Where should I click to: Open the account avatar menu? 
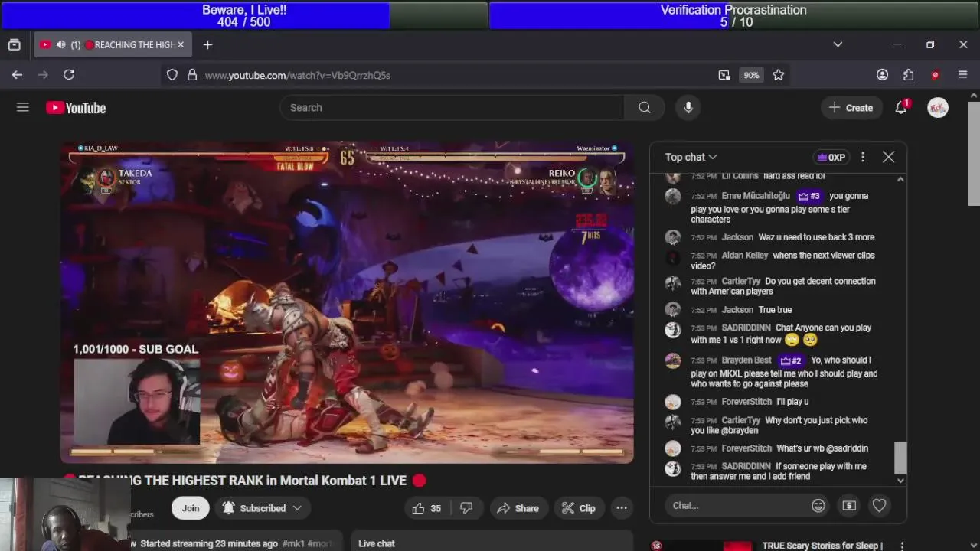pyautogui.click(x=938, y=108)
